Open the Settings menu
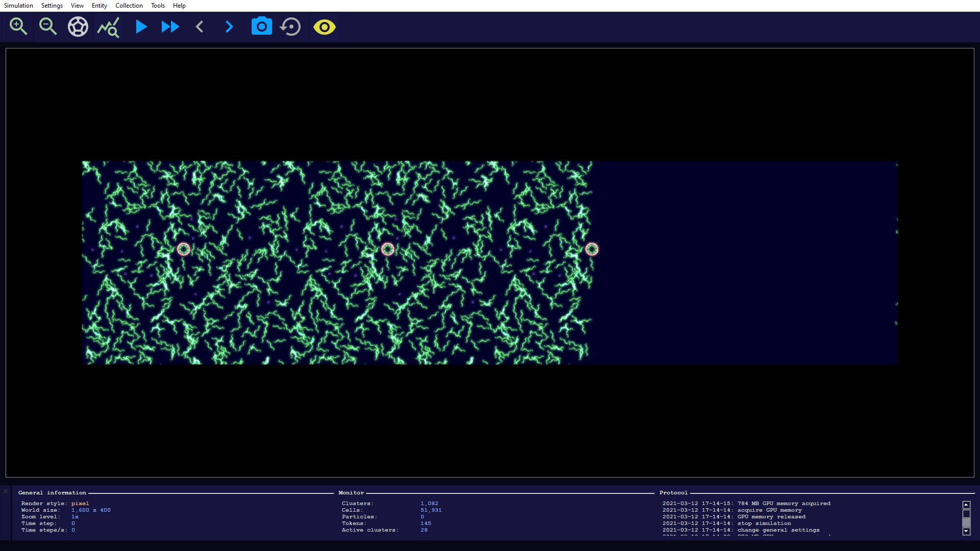Screen dimensions: 980x551 (x=52, y=6)
